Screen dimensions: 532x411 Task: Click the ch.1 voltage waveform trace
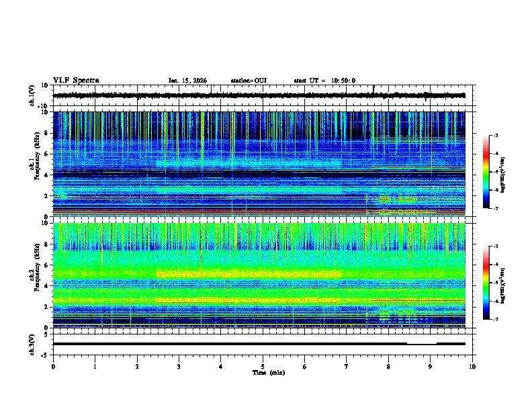coord(259,95)
